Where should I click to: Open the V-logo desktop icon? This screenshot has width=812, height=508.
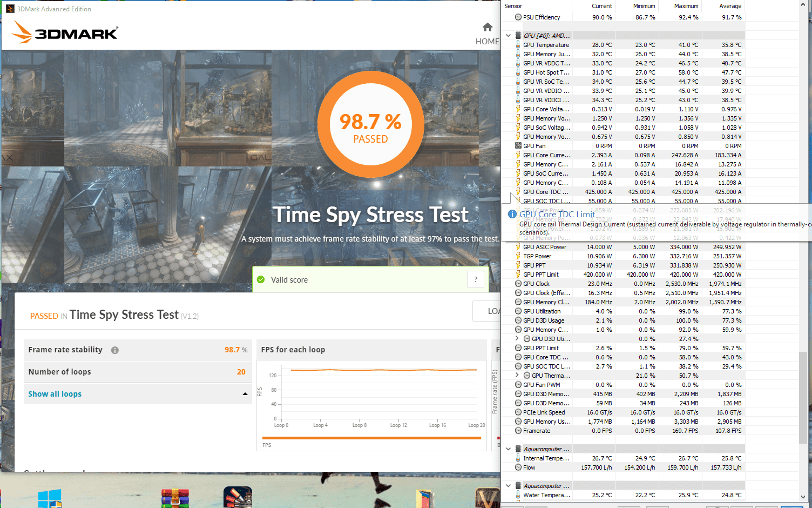click(487, 498)
